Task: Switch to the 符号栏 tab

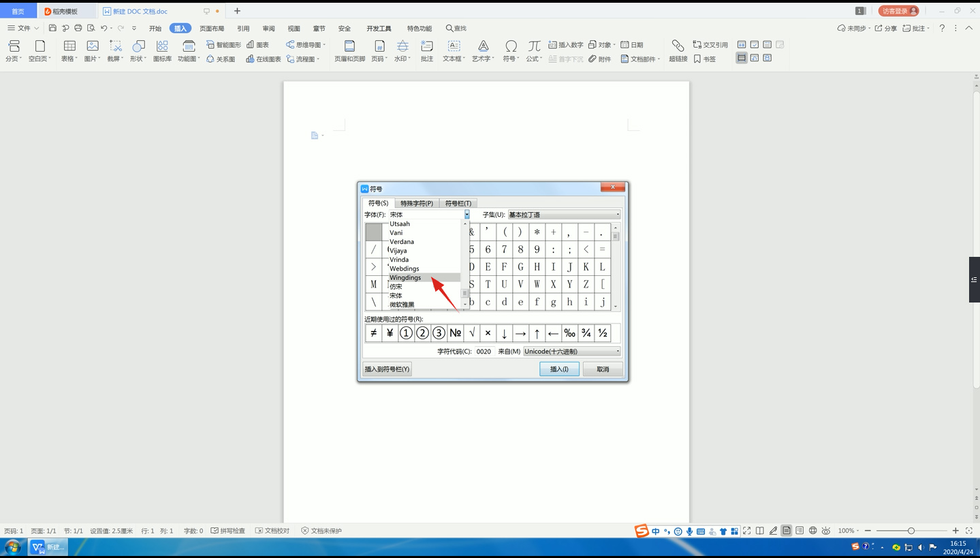Action: pyautogui.click(x=458, y=203)
